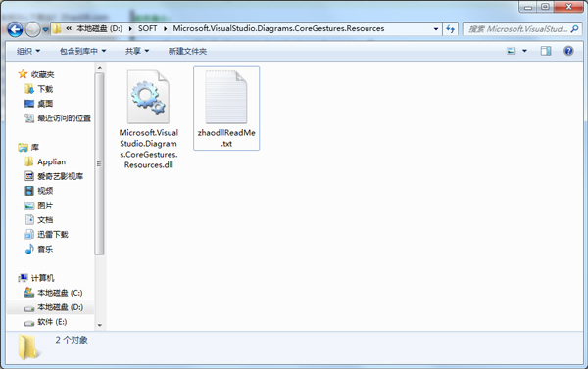Click the navigation pane scrollbar thumb
This screenshot has width=588, height=369.
[99, 163]
